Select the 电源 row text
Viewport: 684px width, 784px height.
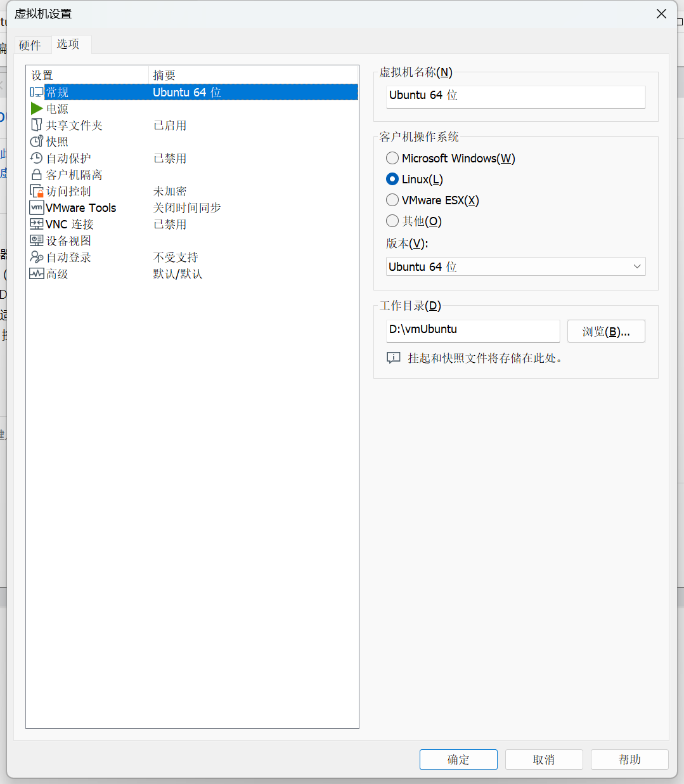pyautogui.click(x=57, y=109)
